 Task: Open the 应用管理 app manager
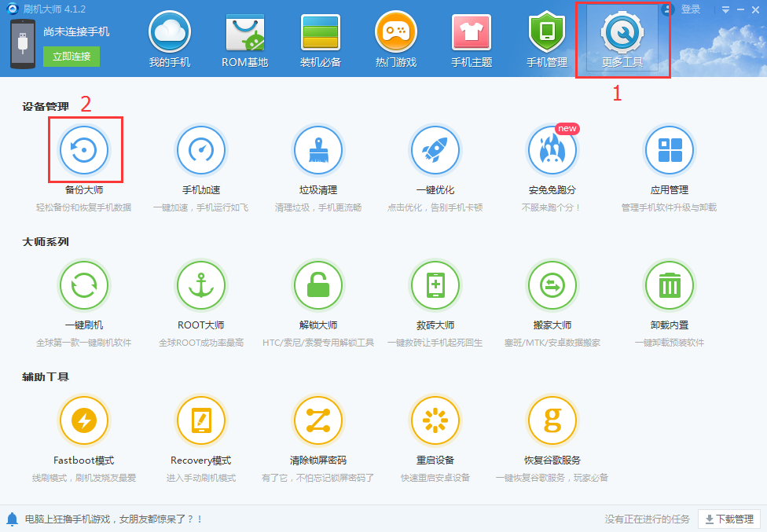click(670, 149)
